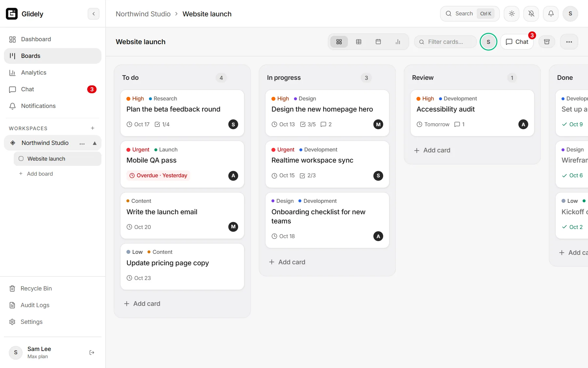588x368 pixels.
Task: Open the board more options menu
Action: click(569, 42)
